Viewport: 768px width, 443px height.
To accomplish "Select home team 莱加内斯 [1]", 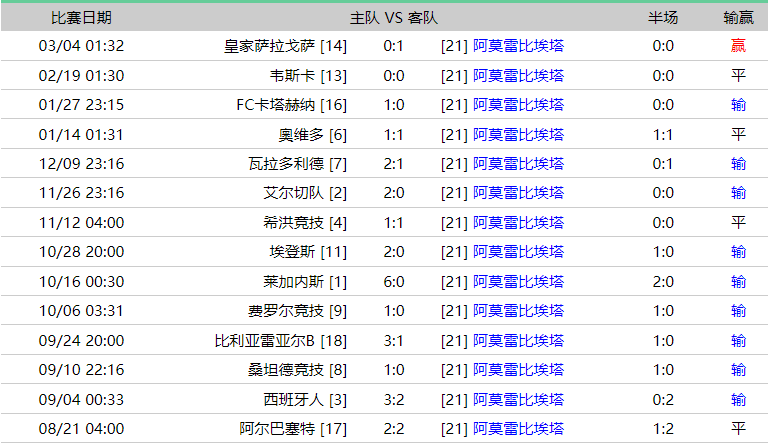I will pyautogui.click(x=305, y=281).
